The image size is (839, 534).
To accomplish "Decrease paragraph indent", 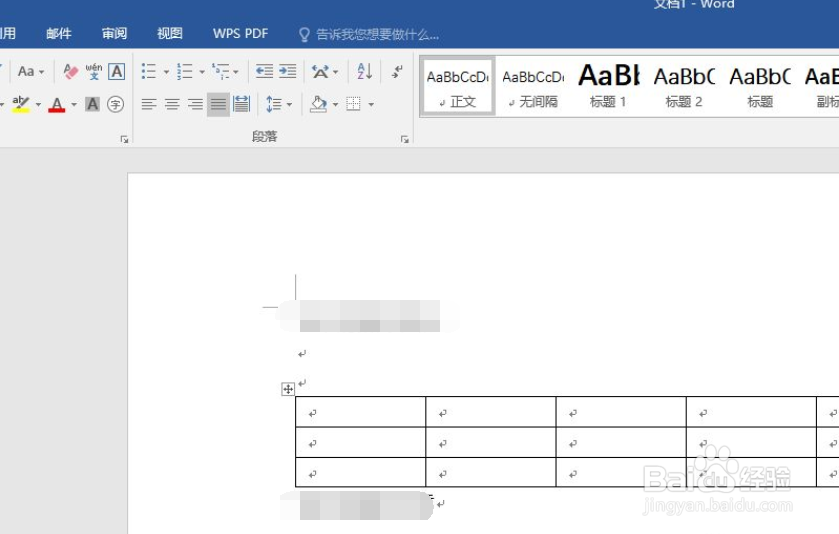I will 264,71.
